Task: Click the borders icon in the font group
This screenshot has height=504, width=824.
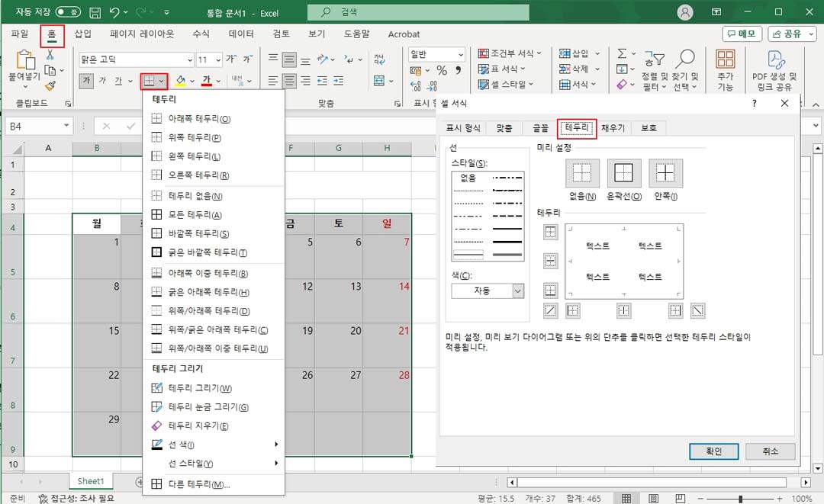Action: coord(150,81)
